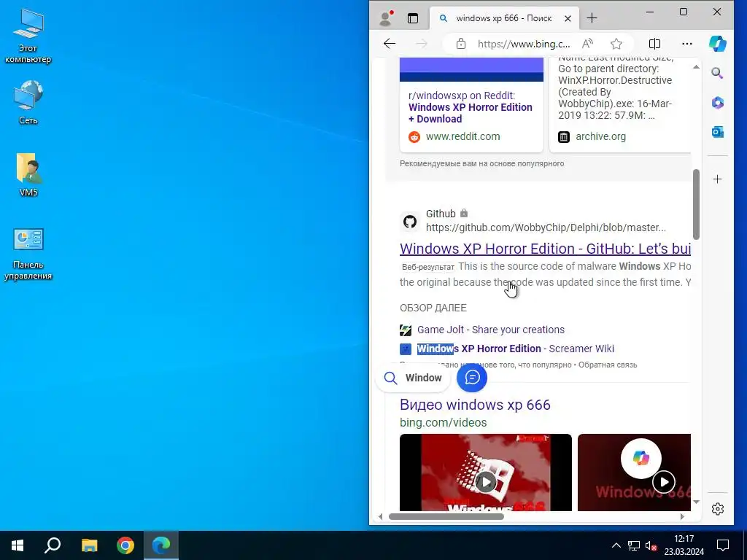
Task: Open muted volume tray icon
Action: click(651, 545)
